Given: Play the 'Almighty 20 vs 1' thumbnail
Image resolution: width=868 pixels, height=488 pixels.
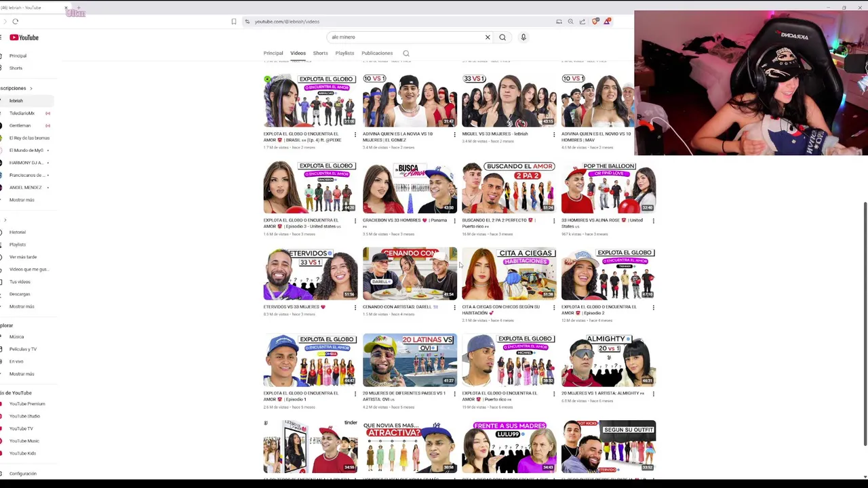Looking at the screenshot, I should tap(608, 360).
